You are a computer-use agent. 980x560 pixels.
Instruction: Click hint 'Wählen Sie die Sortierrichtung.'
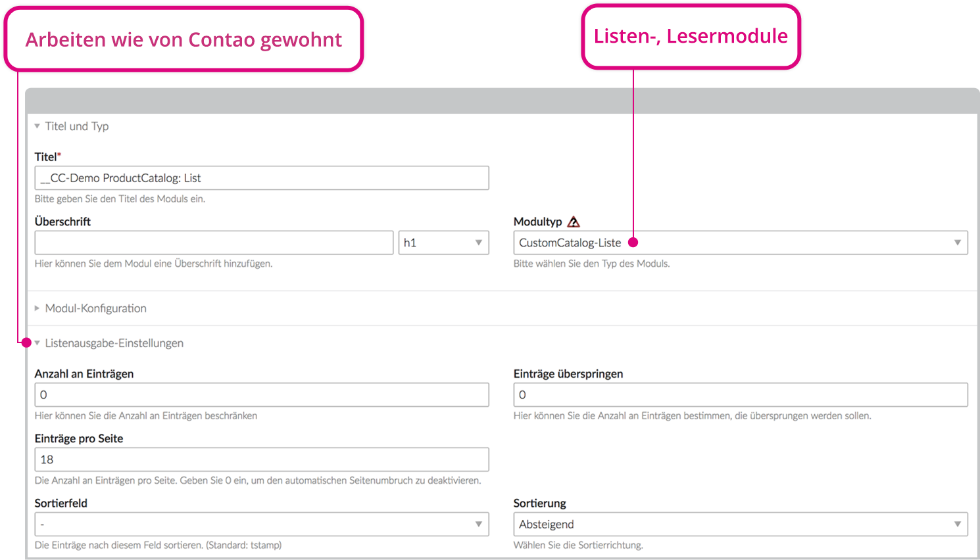point(578,546)
